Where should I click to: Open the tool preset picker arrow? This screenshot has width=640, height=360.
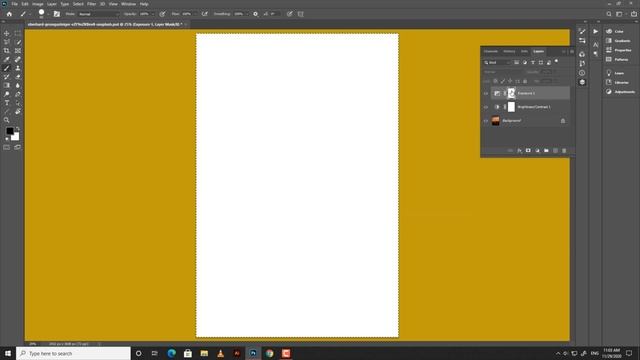pos(30,14)
